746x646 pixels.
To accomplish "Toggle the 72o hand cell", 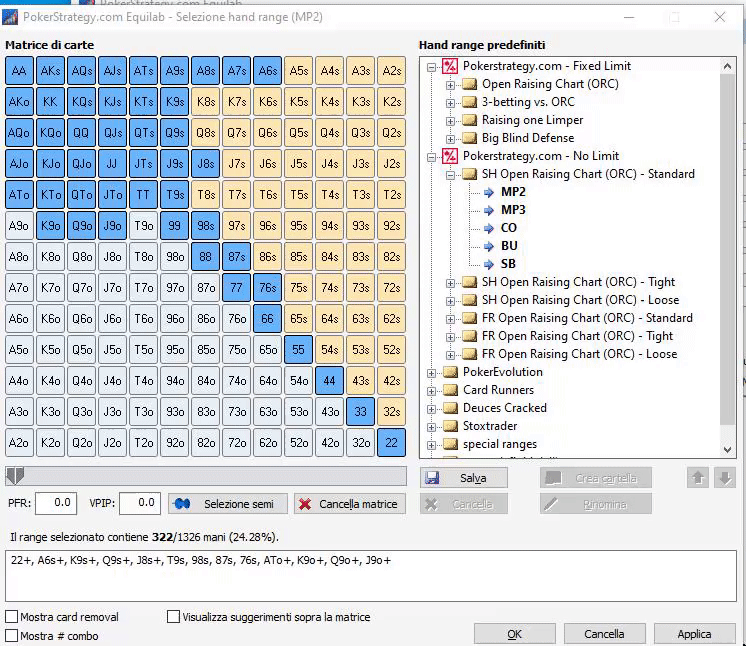I will (x=236, y=443).
